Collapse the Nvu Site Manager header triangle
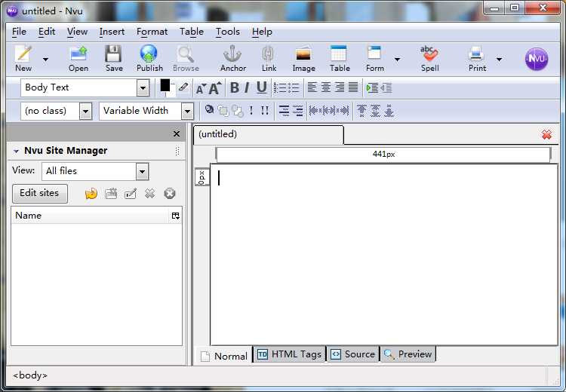This screenshot has height=392, width=566. click(x=16, y=151)
